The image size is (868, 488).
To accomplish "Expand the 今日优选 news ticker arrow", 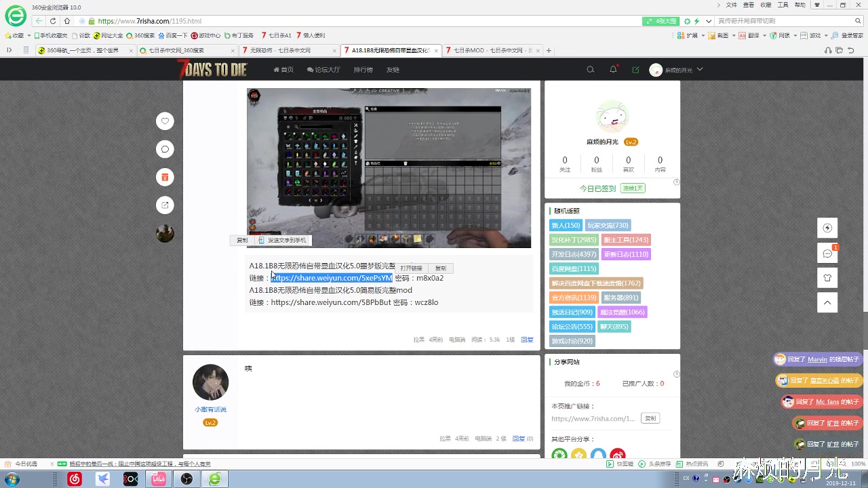I will click(x=53, y=464).
